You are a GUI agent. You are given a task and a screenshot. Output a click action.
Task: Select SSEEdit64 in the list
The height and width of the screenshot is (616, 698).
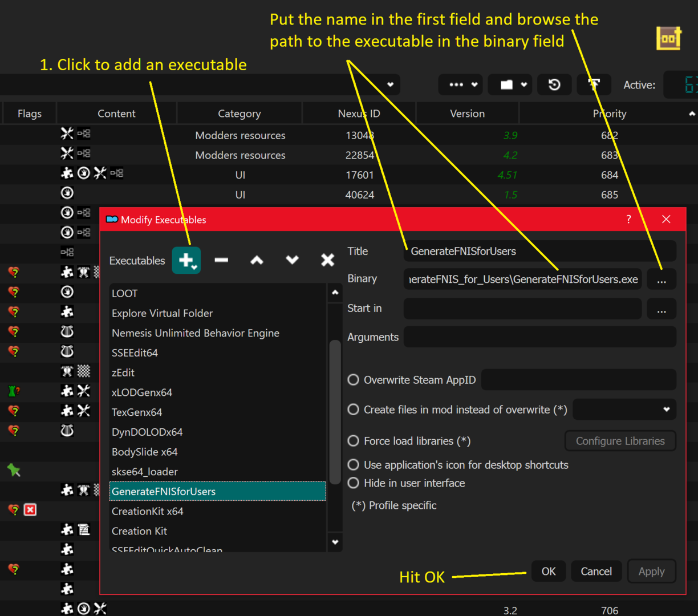coord(218,352)
